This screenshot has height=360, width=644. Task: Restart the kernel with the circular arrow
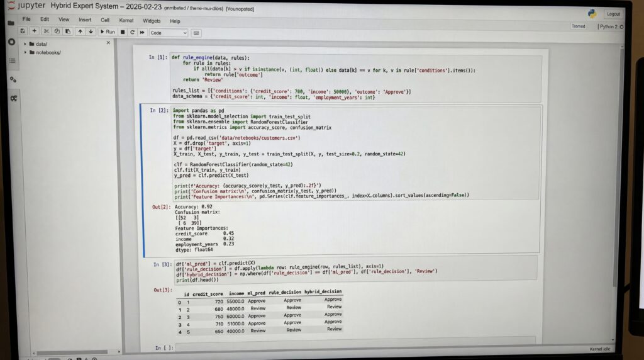pyautogui.click(x=132, y=32)
